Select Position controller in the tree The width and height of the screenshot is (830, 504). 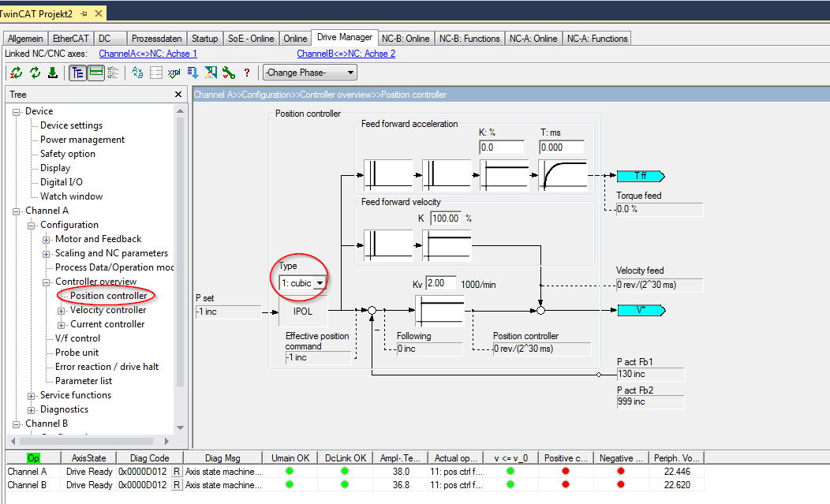tap(109, 296)
